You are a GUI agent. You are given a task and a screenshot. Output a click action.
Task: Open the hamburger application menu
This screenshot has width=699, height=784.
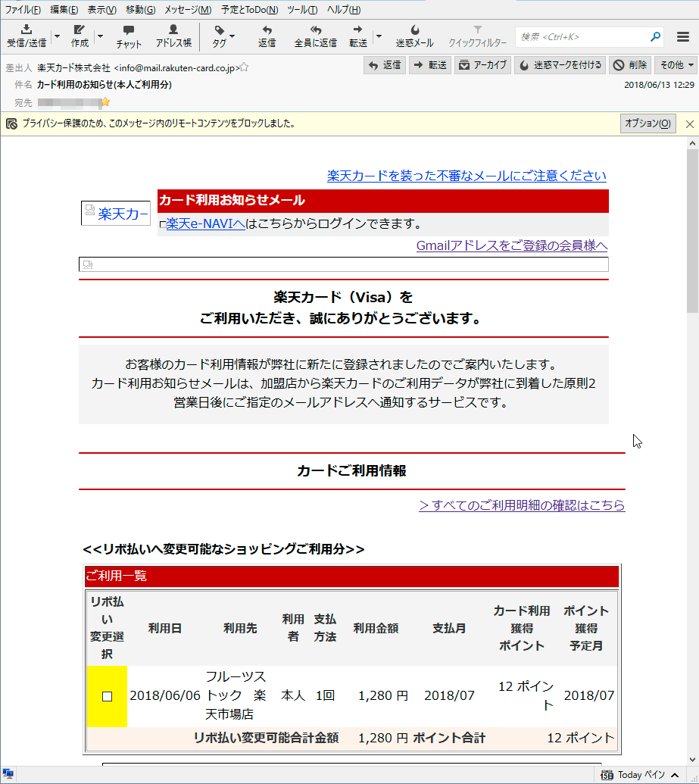tap(683, 36)
